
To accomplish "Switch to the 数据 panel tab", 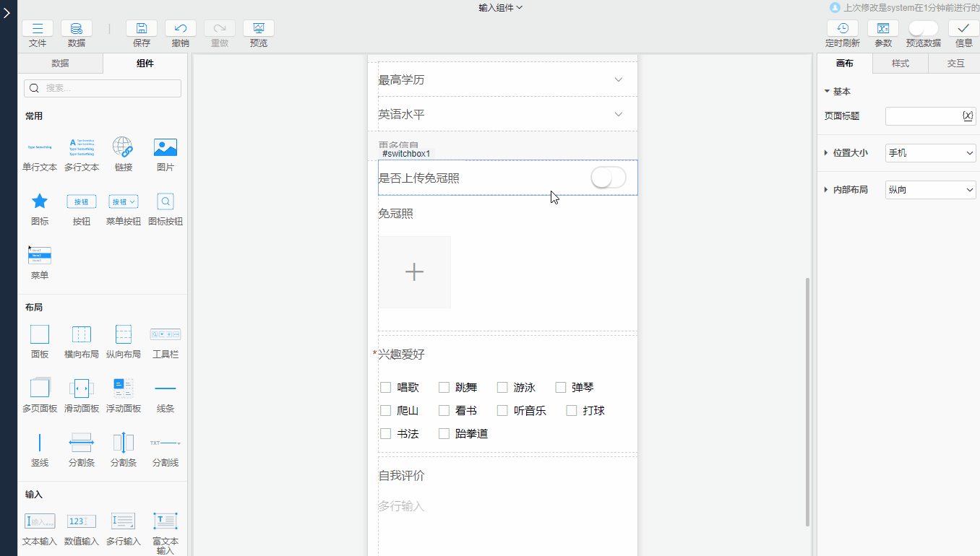I will click(61, 64).
